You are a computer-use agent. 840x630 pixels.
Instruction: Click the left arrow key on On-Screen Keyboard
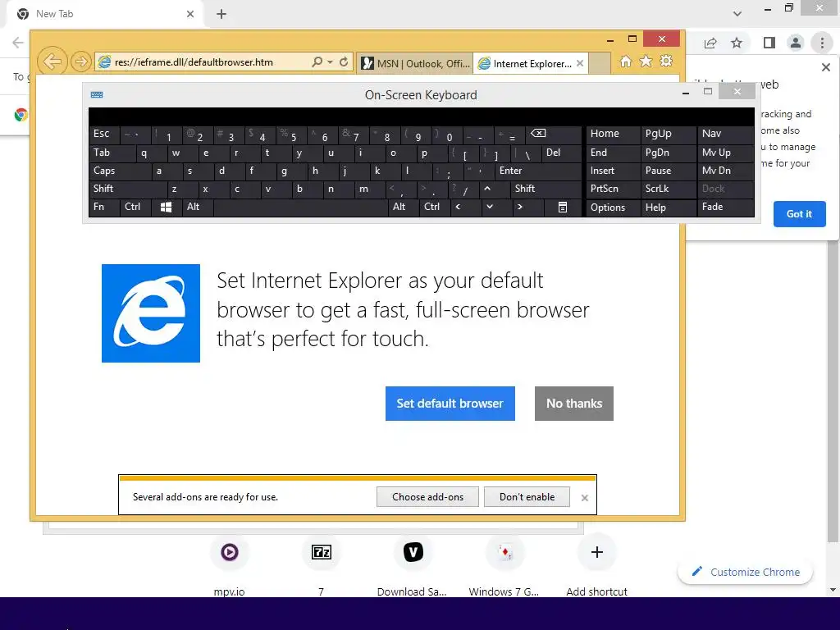tap(458, 207)
